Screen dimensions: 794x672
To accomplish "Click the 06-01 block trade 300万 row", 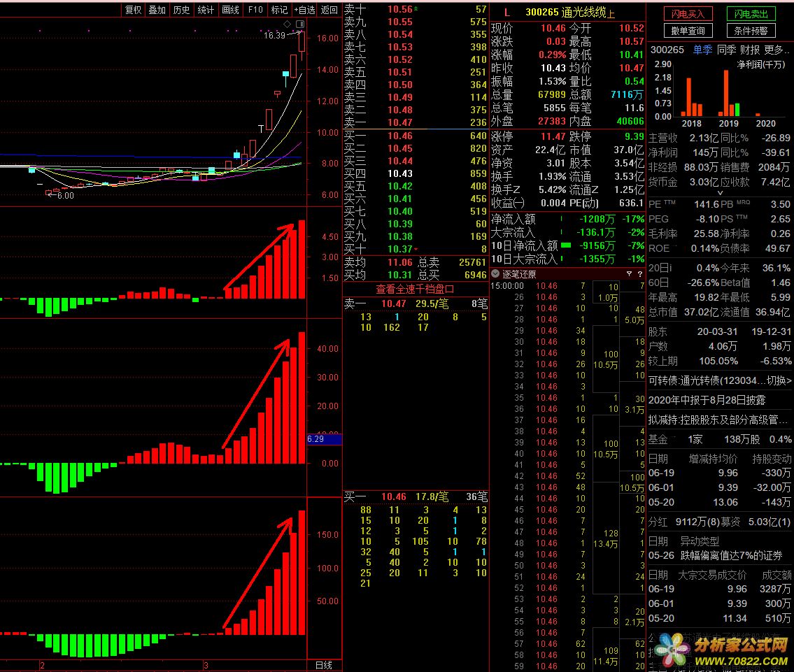I will 720,603.
